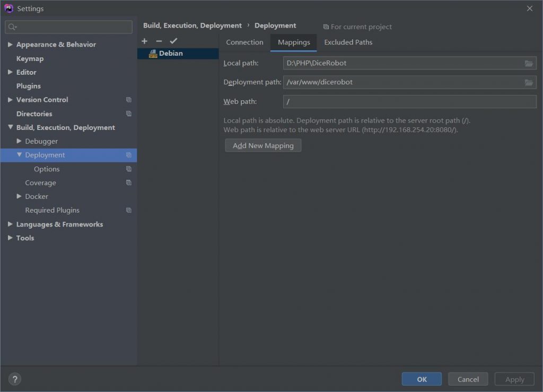Image resolution: width=543 pixels, height=392 pixels.
Task: Click project-level icon next to Version Control
Action: click(x=129, y=100)
